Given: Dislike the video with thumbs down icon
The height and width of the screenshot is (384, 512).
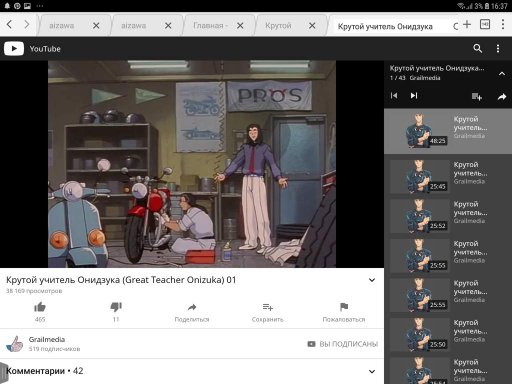Looking at the screenshot, I should coord(116,307).
